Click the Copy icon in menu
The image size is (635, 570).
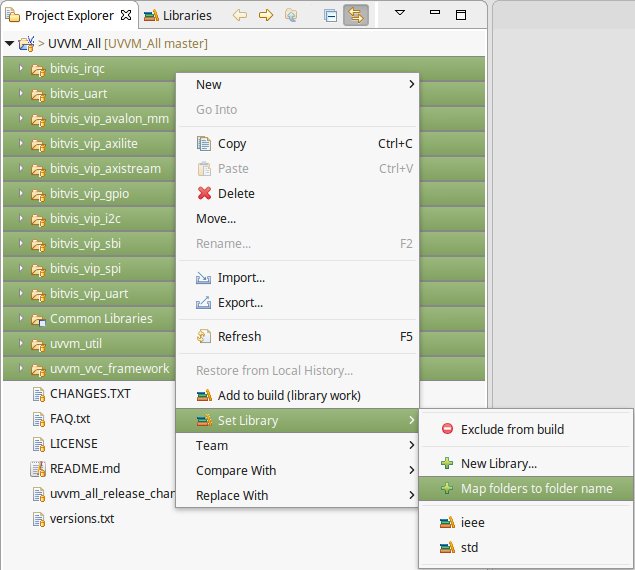[204, 143]
